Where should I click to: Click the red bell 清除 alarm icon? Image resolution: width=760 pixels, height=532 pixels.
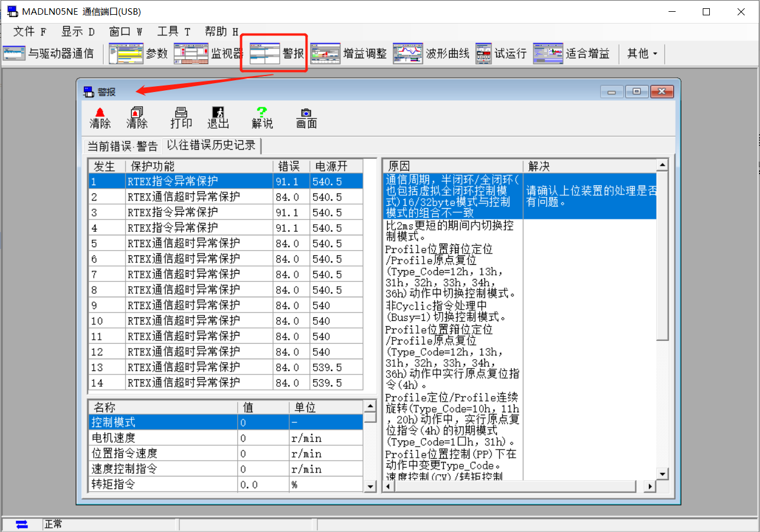[100, 118]
